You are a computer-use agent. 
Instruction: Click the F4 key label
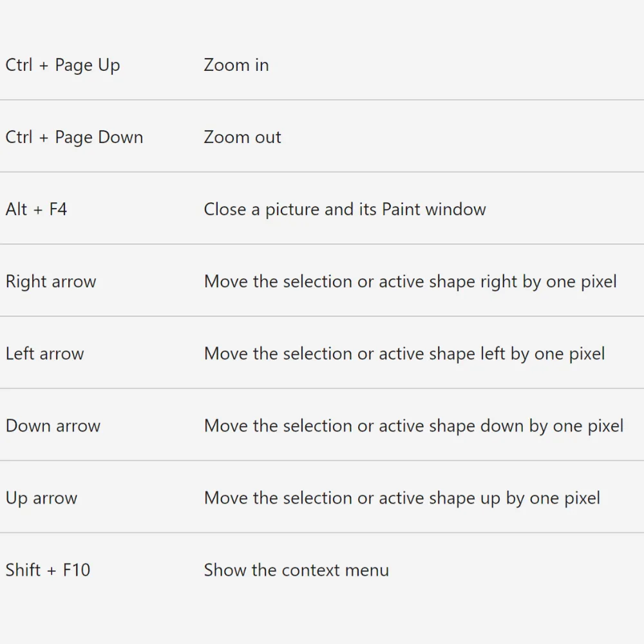58,209
